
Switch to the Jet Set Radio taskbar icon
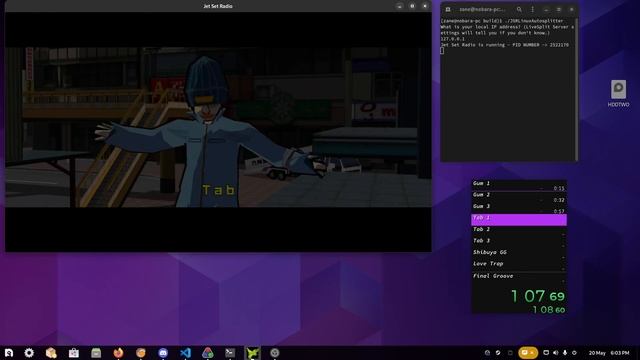point(253,353)
